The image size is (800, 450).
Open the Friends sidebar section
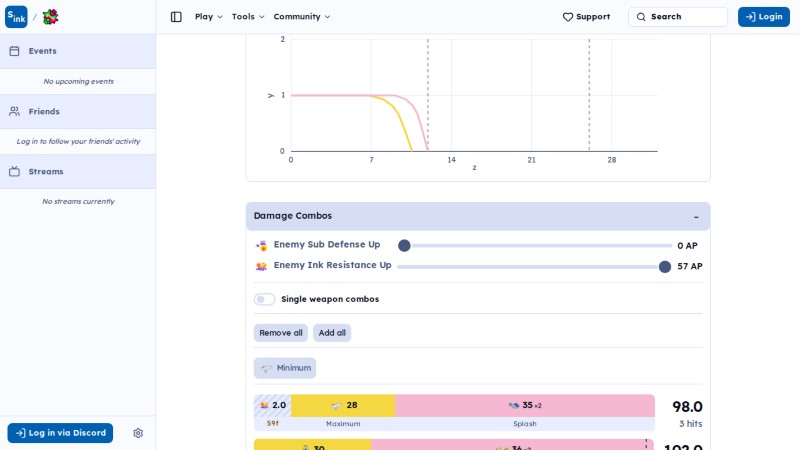(78, 111)
